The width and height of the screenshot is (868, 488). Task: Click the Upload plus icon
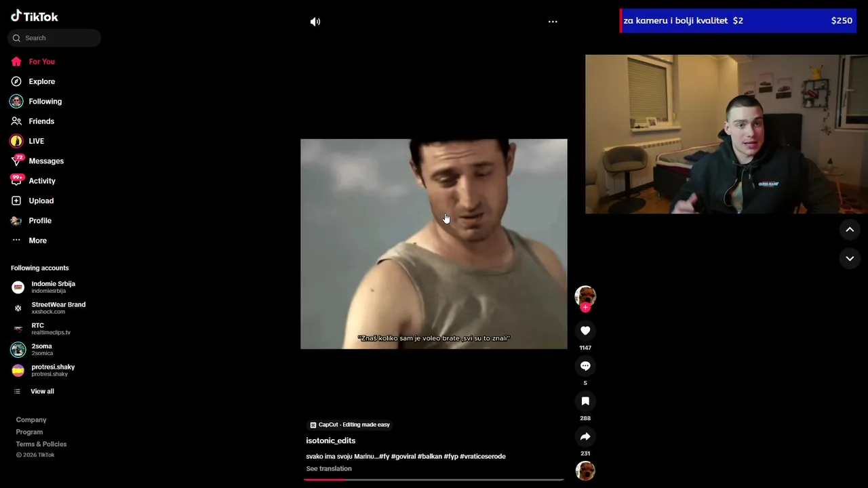[16, 201]
